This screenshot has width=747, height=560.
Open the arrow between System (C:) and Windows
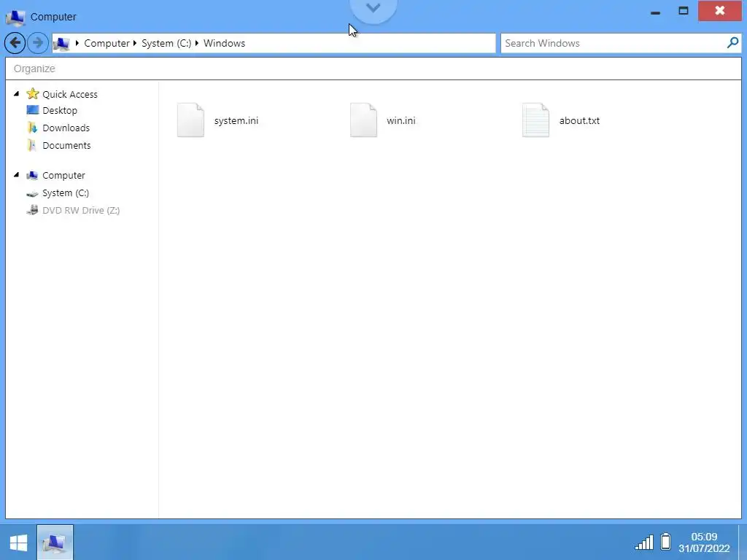coord(197,43)
